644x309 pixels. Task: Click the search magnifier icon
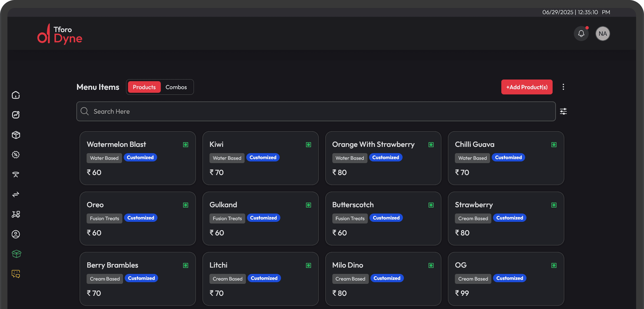click(84, 111)
